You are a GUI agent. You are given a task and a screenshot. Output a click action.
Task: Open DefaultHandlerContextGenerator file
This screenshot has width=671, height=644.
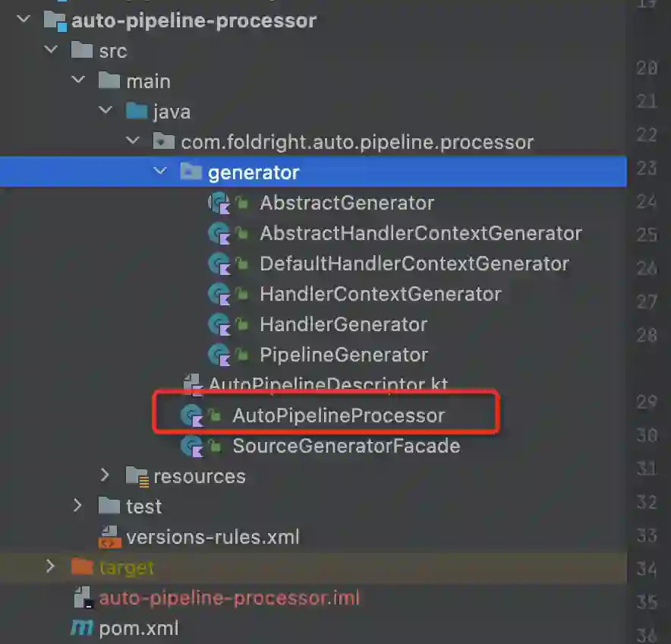tap(414, 264)
